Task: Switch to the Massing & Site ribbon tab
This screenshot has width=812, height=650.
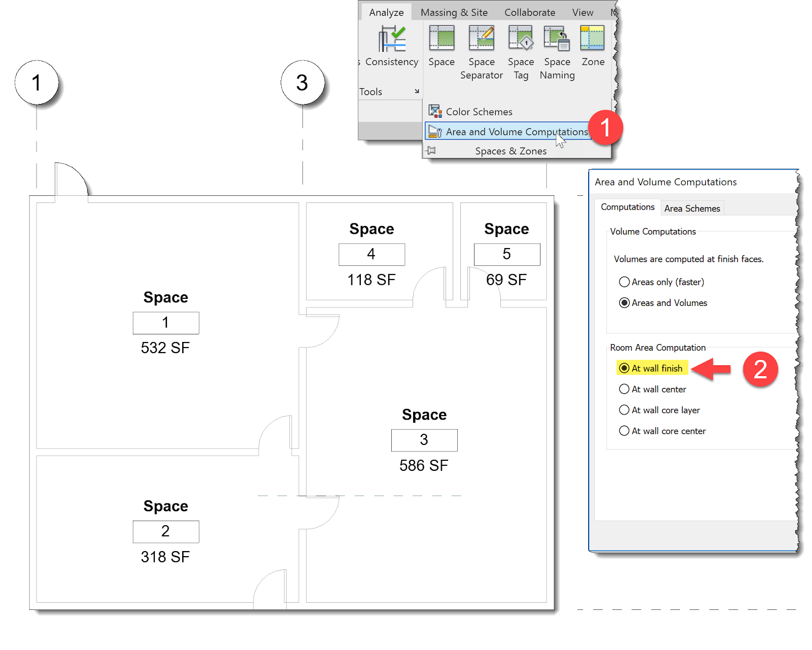Action: 453,12
